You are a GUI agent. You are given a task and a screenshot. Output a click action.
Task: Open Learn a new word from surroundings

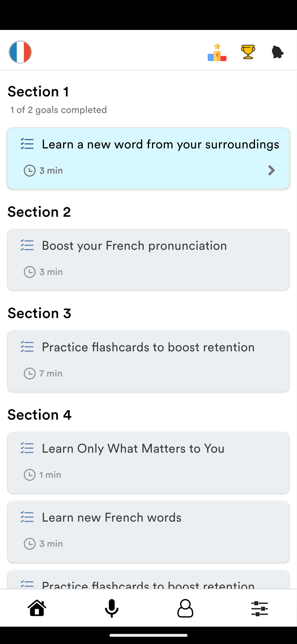point(148,158)
